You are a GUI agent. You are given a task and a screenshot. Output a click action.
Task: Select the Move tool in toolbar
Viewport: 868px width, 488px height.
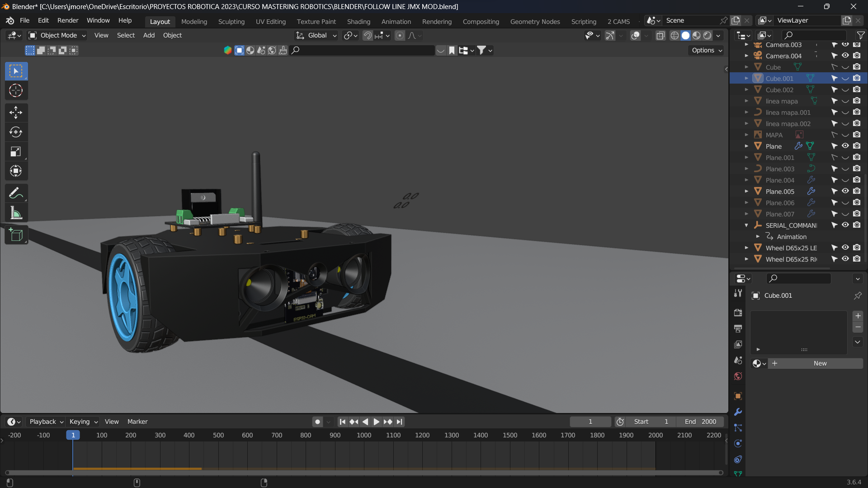click(16, 113)
